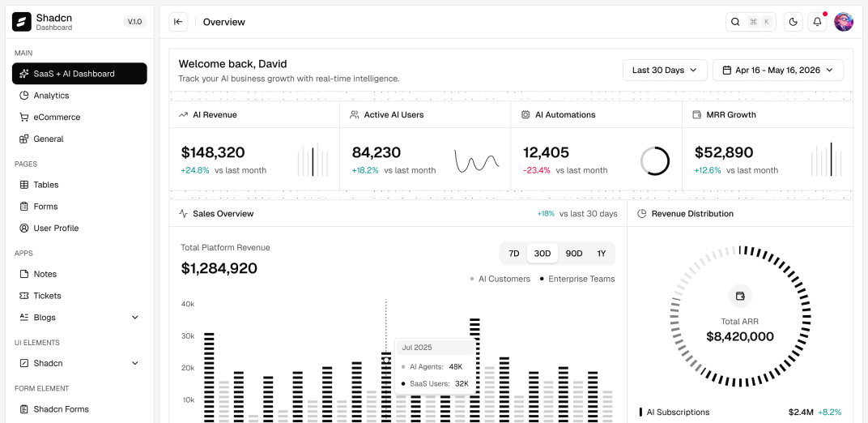Go to Analytics page
The image size is (868, 423).
(x=79, y=96)
